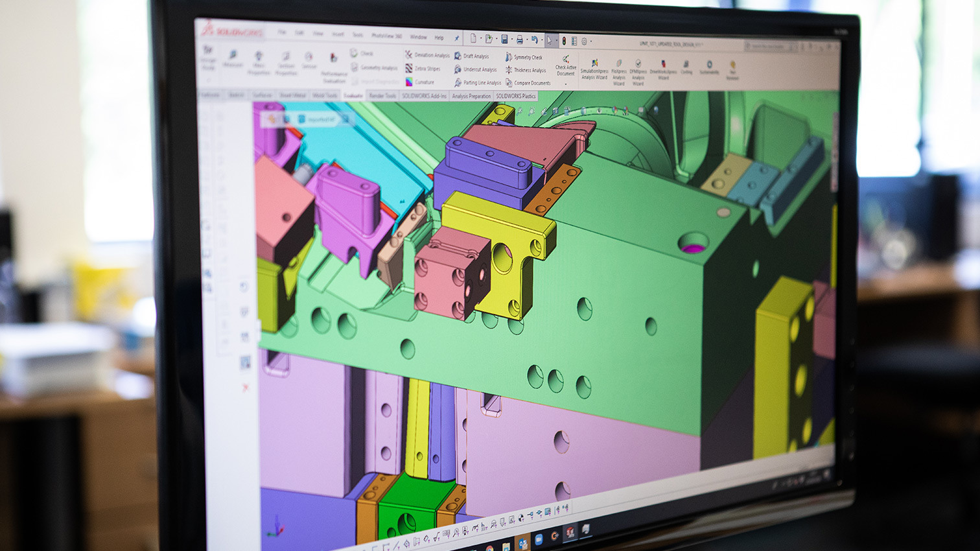Screen dimensions: 980x551
Task: Switch to the SOLIDWORKS Add-Ins tab
Action: pos(424,96)
